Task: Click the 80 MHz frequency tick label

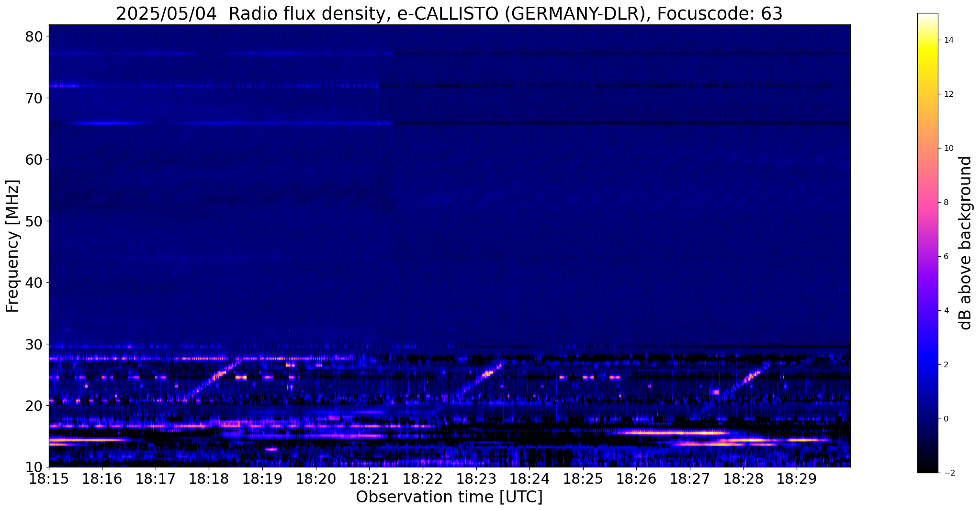Action: (x=34, y=36)
